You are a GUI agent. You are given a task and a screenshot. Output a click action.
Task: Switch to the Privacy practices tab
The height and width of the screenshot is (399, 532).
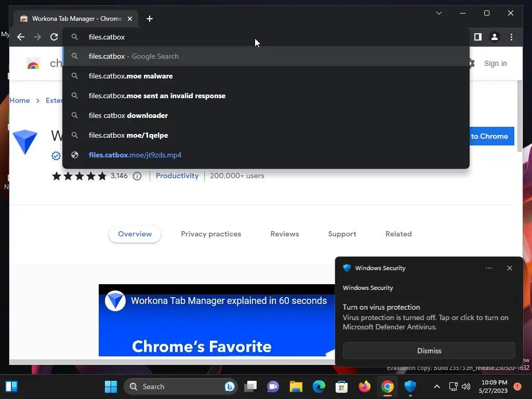tap(211, 234)
